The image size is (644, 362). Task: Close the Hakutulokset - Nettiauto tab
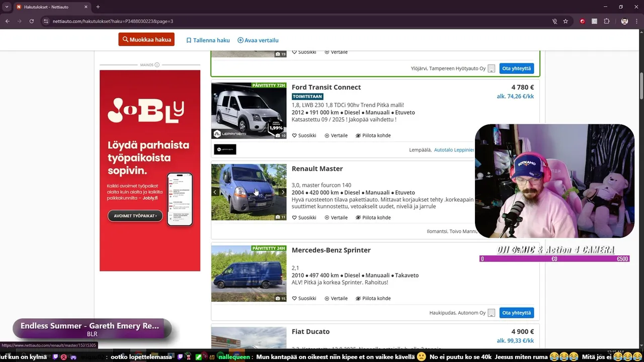click(x=86, y=7)
